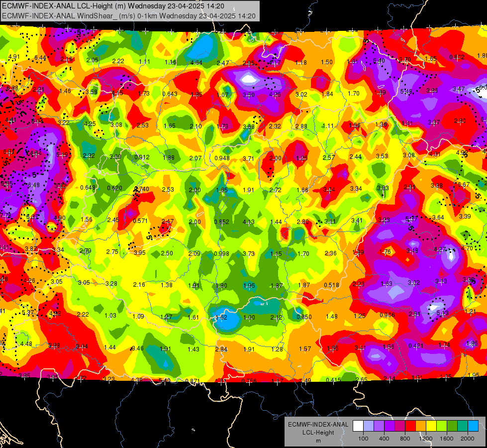Click the wind shear value 0.852

[x=221, y=222]
